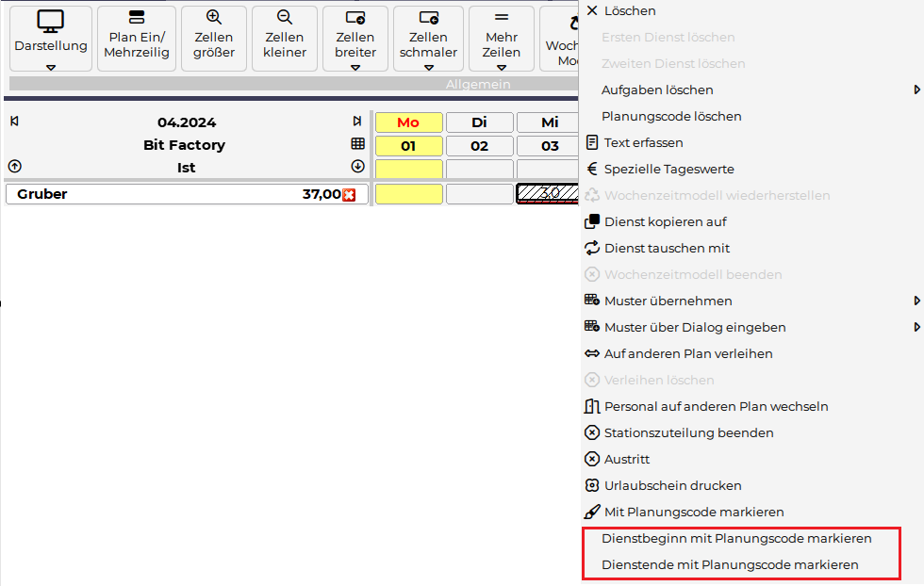Click the up-arrow circle icon beside Ist
924x586 pixels.
click(x=14, y=167)
